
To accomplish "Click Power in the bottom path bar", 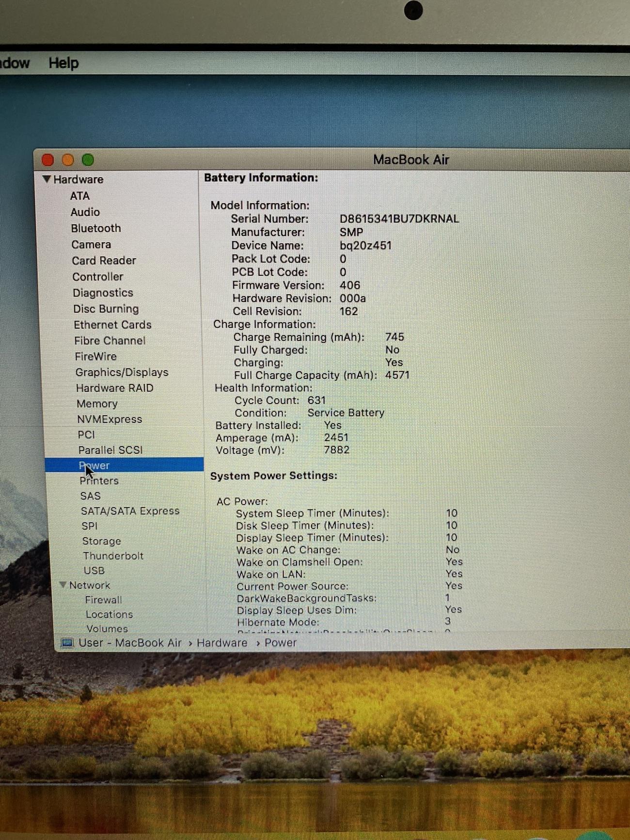I will pyautogui.click(x=280, y=643).
